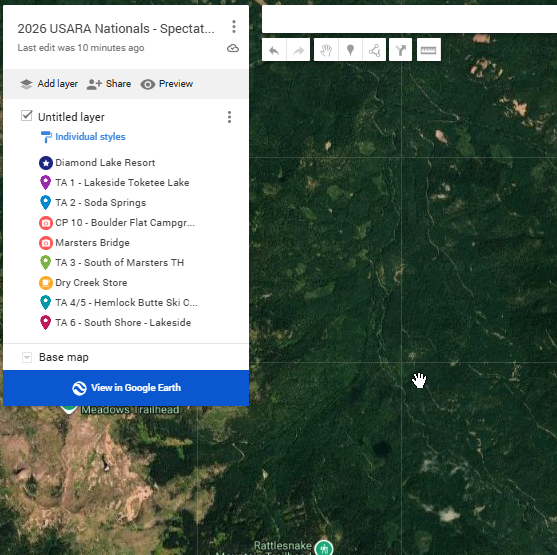The width and height of the screenshot is (557, 555).
Task: Open Untitled layer three-dot options menu
Action: coord(229,117)
